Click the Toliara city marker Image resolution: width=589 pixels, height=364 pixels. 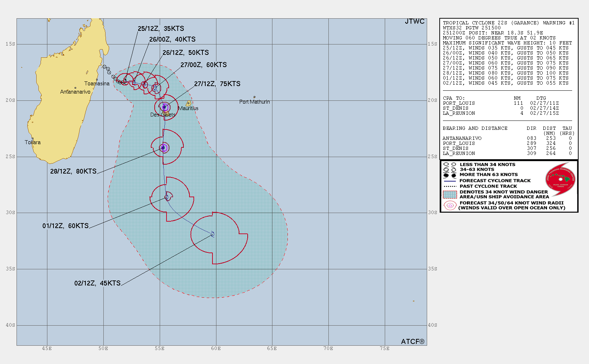[33, 138]
